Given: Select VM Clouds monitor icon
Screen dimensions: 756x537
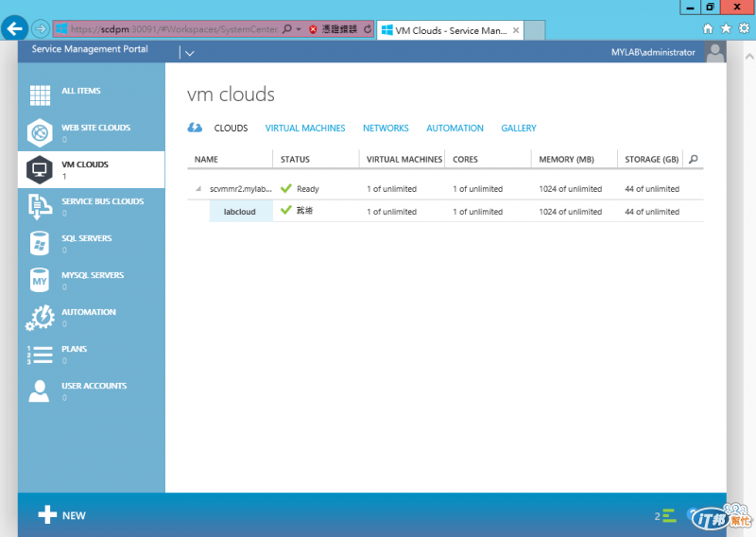Looking at the screenshot, I should [40, 170].
